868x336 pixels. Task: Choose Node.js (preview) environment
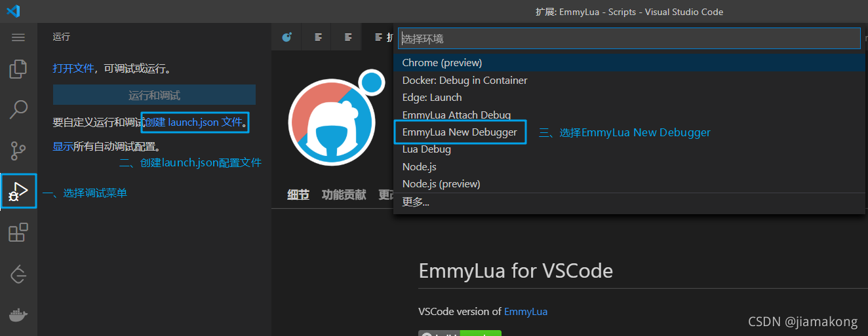pyautogui.click(x=629, y=184)
